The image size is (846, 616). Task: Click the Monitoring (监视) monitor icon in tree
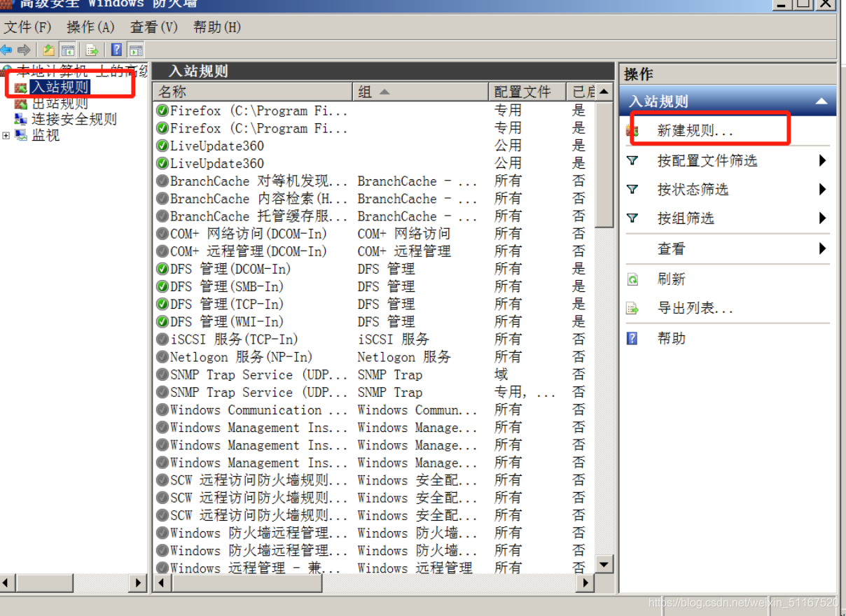point(21,135)
